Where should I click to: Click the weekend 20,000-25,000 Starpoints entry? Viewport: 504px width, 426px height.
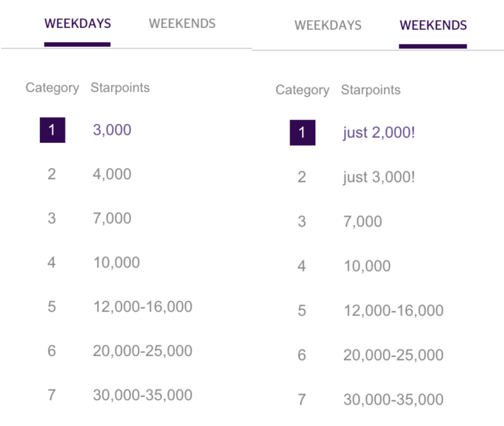[393, 355]
